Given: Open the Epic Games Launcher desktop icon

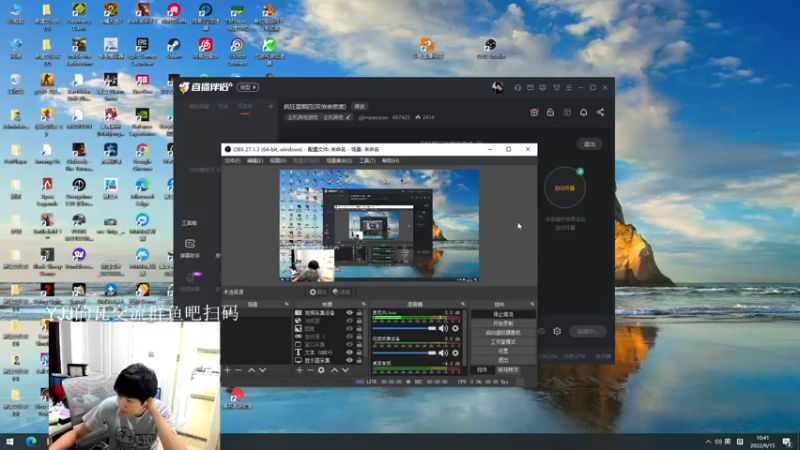Looking at the screenshot, I should coord(142,52).
